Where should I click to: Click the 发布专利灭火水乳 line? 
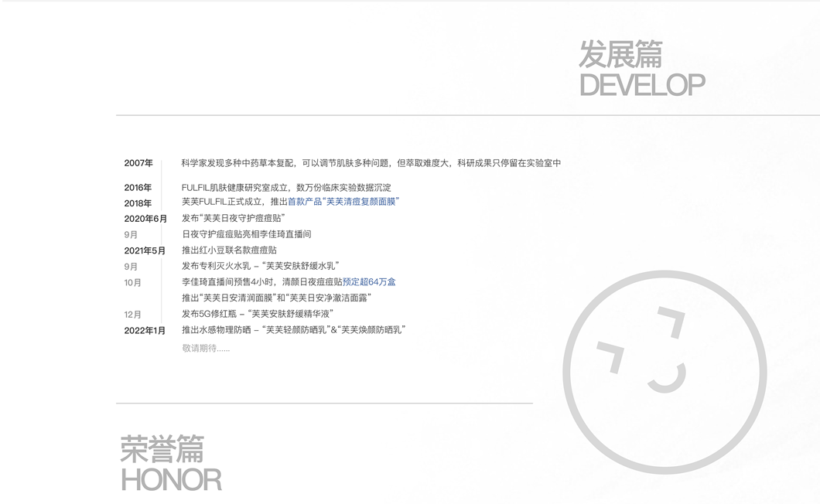(261, 266)
